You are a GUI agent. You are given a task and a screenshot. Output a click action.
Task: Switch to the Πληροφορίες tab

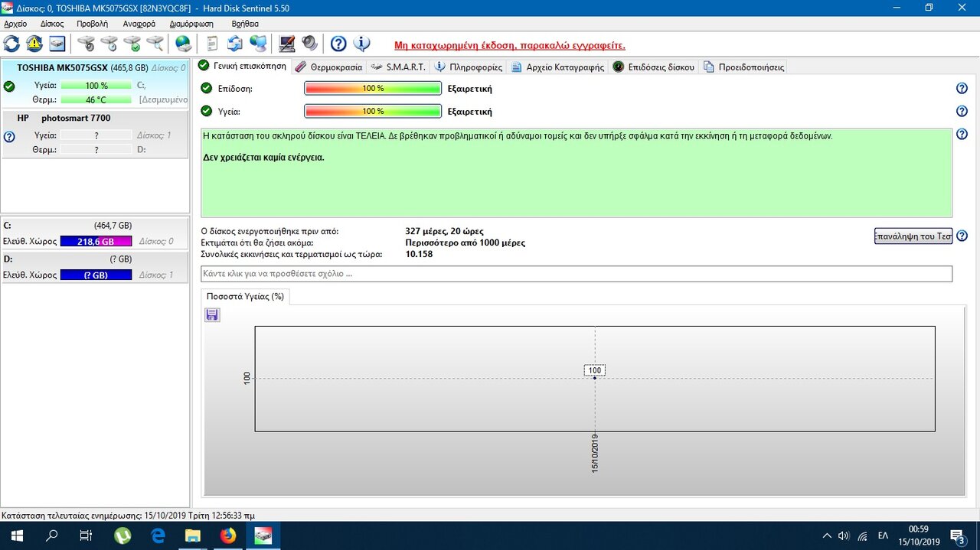469,67
